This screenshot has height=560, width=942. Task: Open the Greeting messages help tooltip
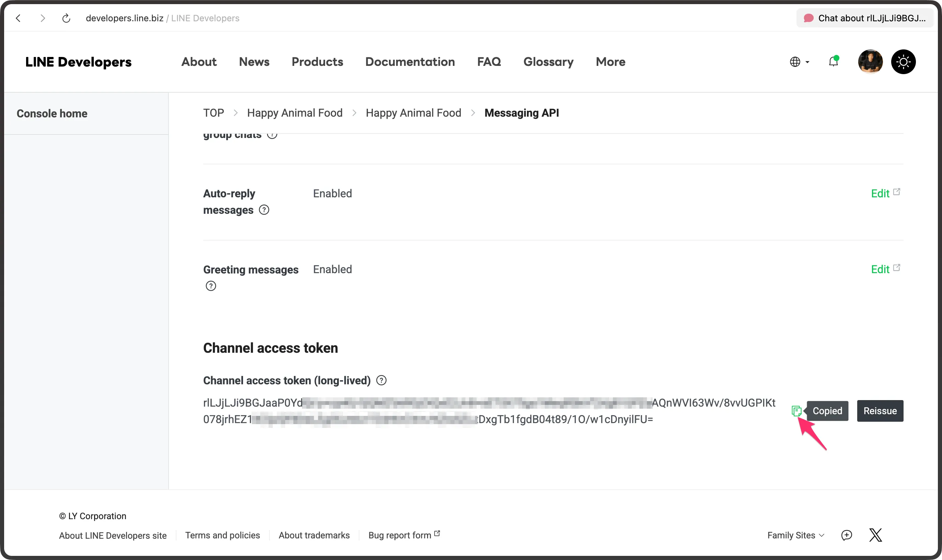211,285
